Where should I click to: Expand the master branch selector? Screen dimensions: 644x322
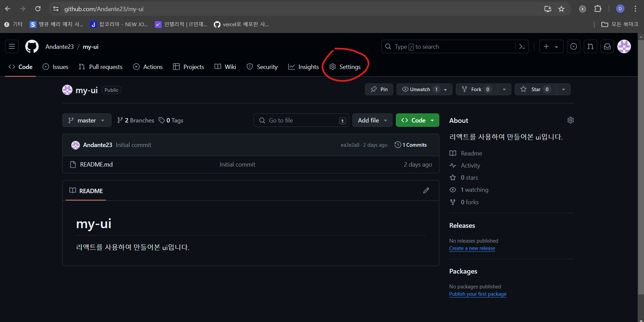[87, 120]
